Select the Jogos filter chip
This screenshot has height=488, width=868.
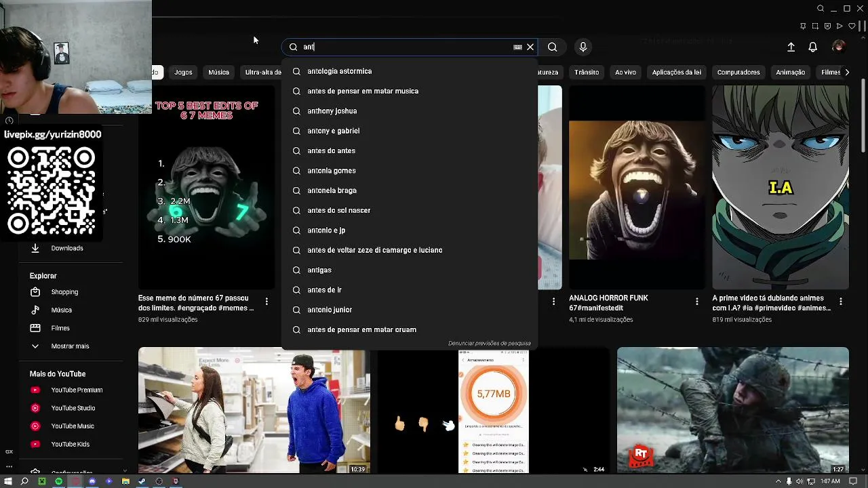(183, 72)
